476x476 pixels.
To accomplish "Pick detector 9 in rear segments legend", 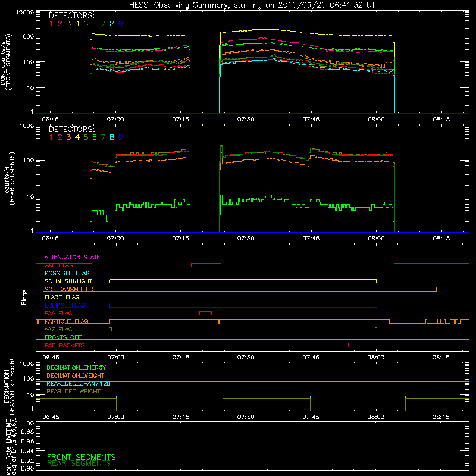I will tap(121, 137).
